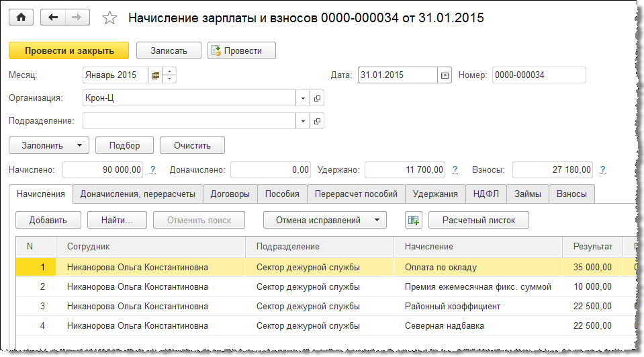Switch to НДФЛ tab

(486, 194)
